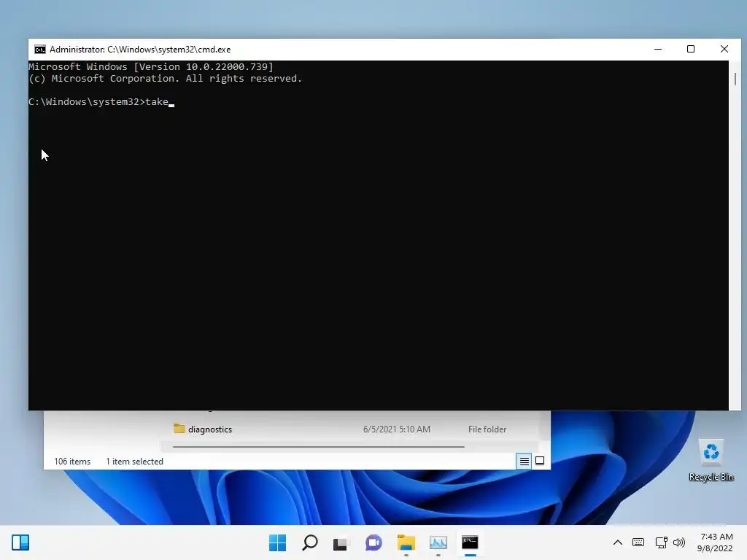The image size is (747, 560).
Task: Click 'Microsoft Windows [Version 10.0.22000.739]' line
Action: (x=151, y=66)
